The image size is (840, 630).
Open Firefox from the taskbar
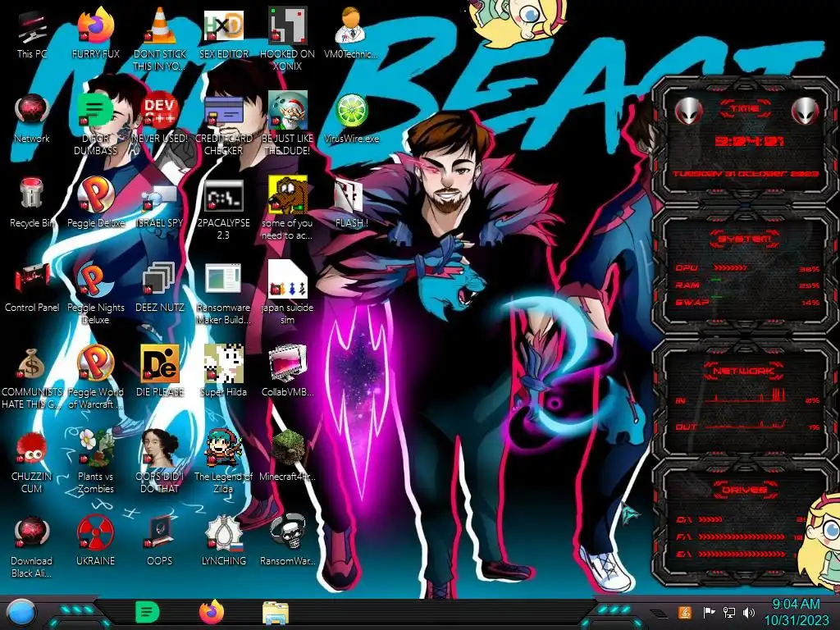pos(212,612)
